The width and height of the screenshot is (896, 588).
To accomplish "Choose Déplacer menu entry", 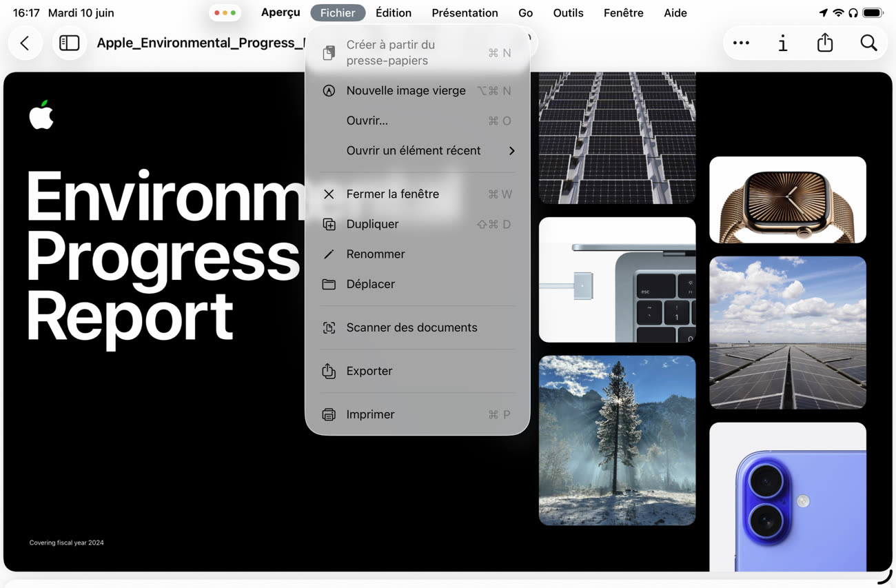I will click(417, 284).
